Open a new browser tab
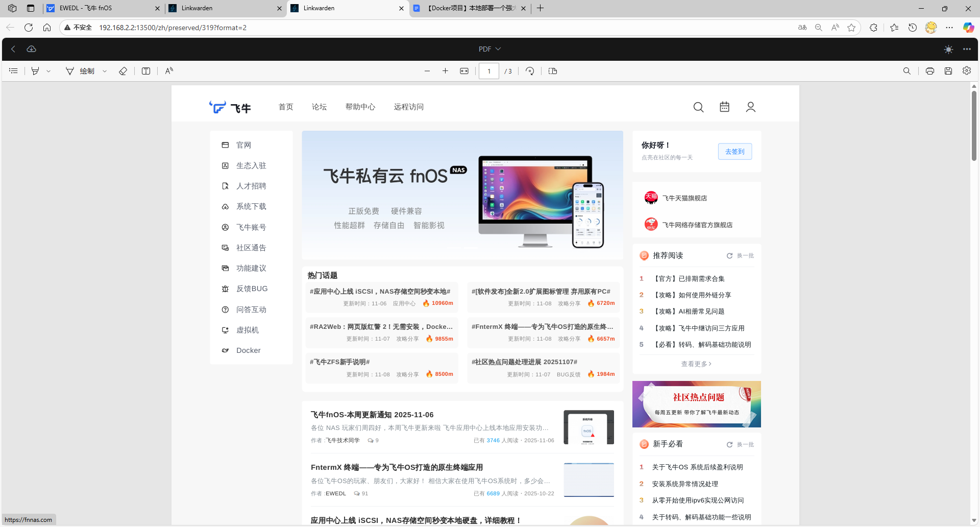 [x=541, y=8]
